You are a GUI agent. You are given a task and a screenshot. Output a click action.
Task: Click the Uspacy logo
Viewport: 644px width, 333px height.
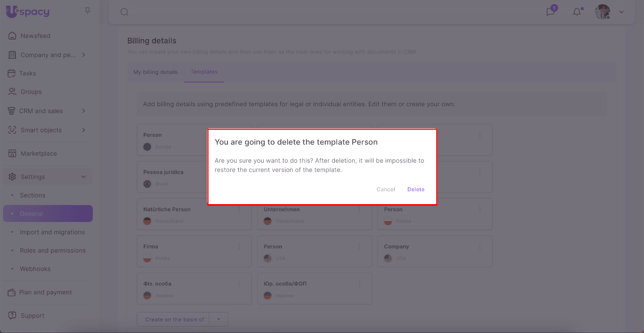pos(28,12)
